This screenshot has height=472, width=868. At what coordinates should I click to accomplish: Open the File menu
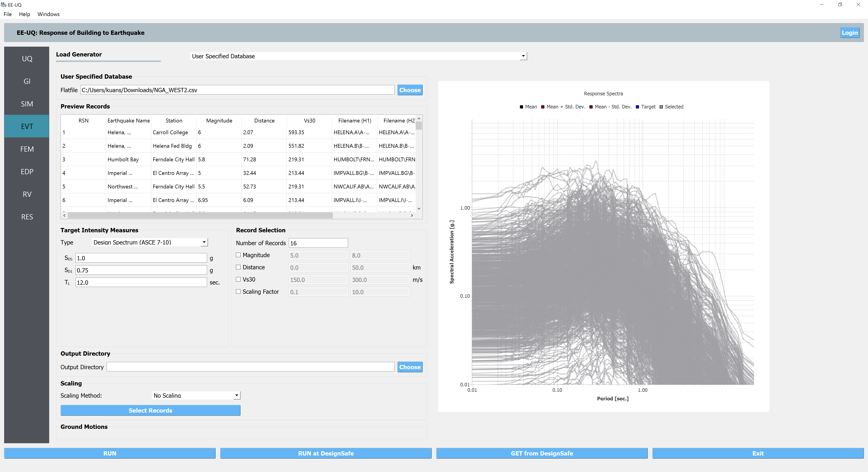(7, 14)
